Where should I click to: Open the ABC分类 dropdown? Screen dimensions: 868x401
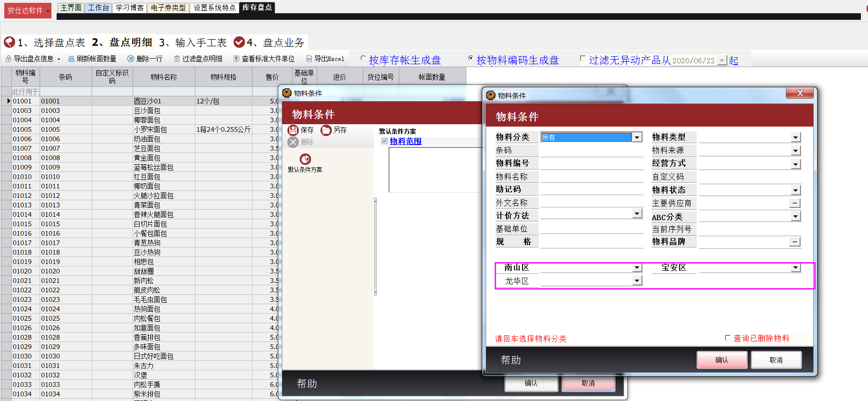pos(796,216)
